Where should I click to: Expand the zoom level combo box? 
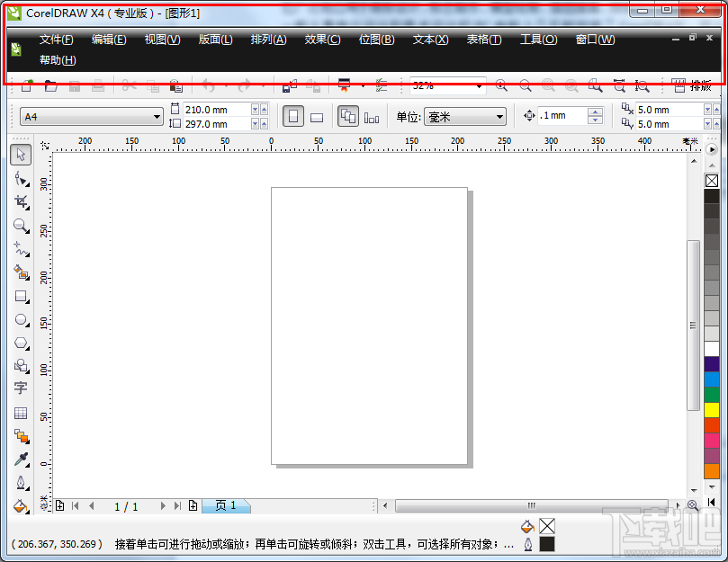481,85
